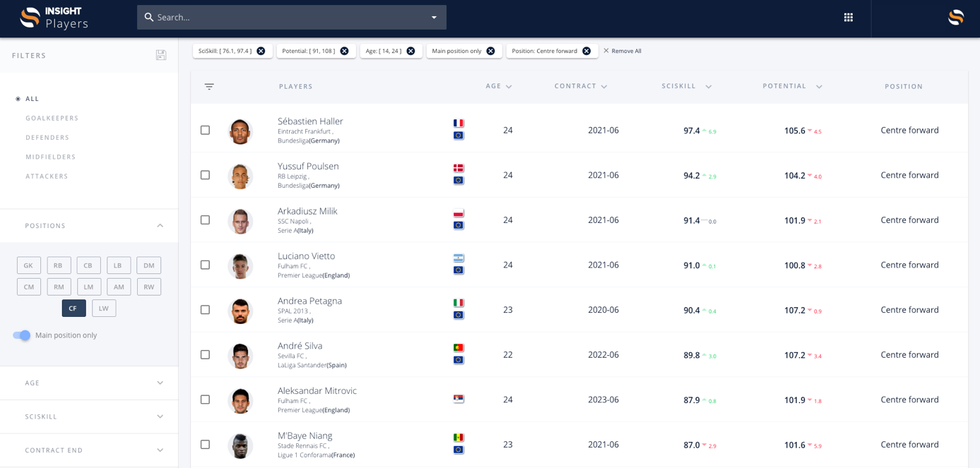Click the Argentina flag for Luciano Vietto
The height and width of the screenshot is (468, 980).
(x=459, y=258)
